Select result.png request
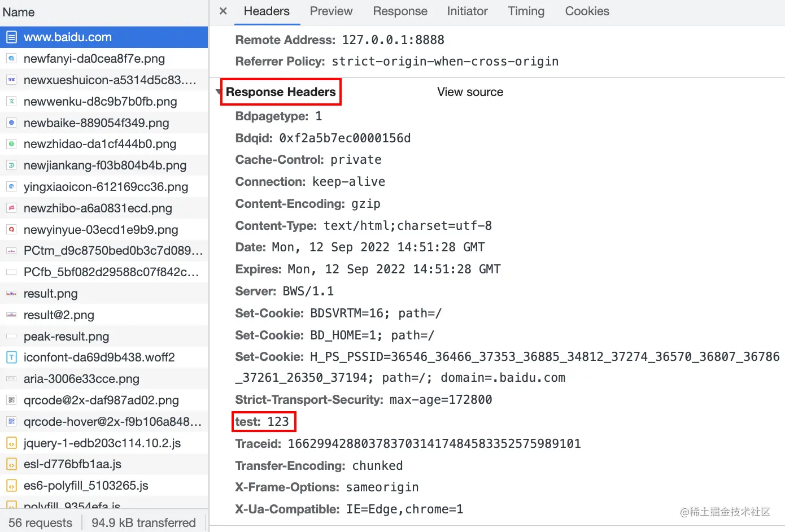This screenshot has height=532, width=785. (104, 294)
